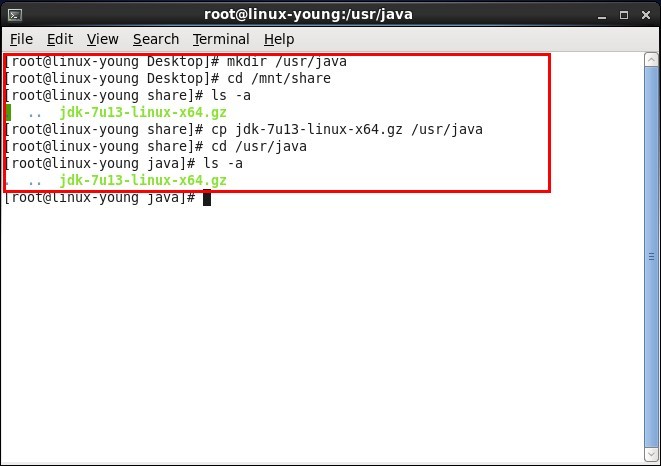The width and height of the screenshot is (661, 466).
Task: Click the scrollbar down arrow
Action: tap(651, 455)
